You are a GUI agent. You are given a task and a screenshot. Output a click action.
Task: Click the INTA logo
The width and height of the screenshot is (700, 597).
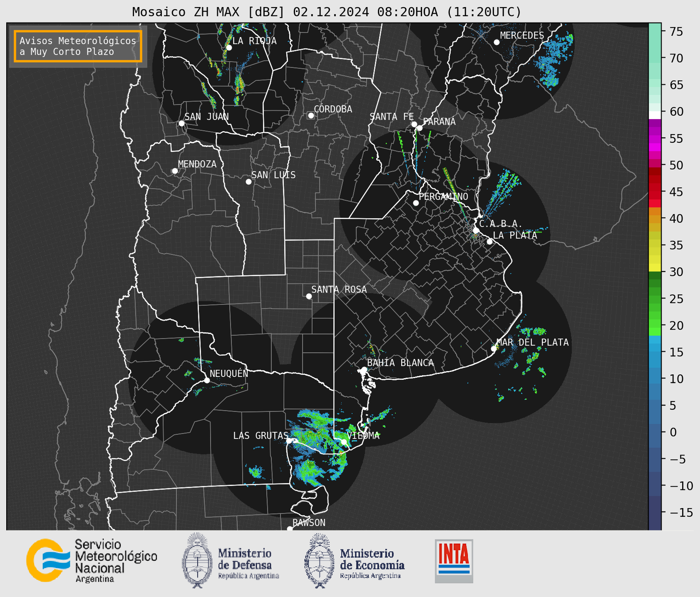454,561
